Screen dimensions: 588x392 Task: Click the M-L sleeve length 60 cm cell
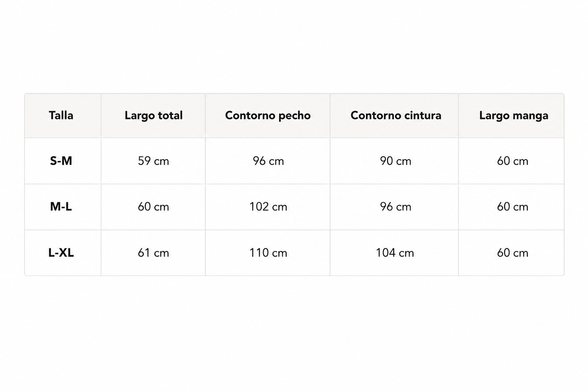coord(511,207)
